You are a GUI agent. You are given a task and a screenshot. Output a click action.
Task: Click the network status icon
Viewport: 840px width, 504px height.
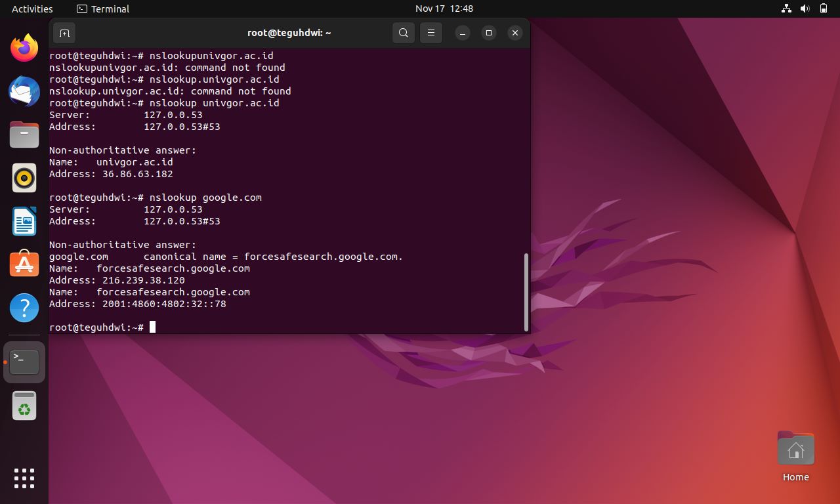tap(786, 9)
